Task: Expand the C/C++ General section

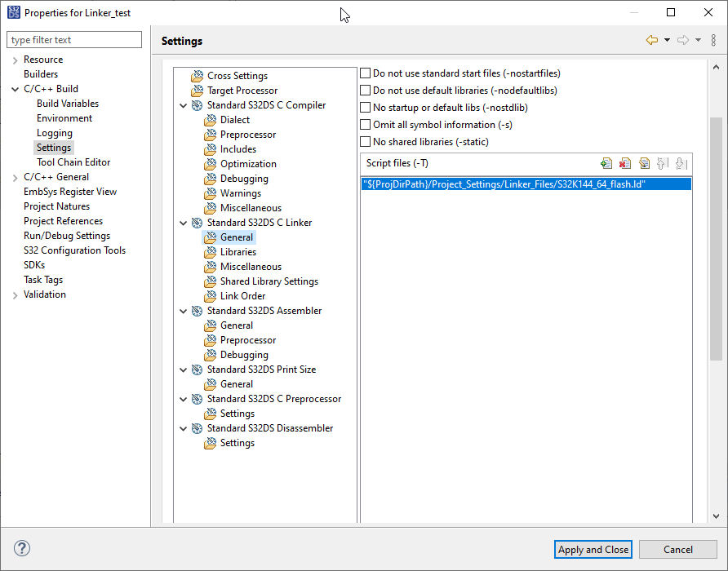Action: [x=15, y=177]
